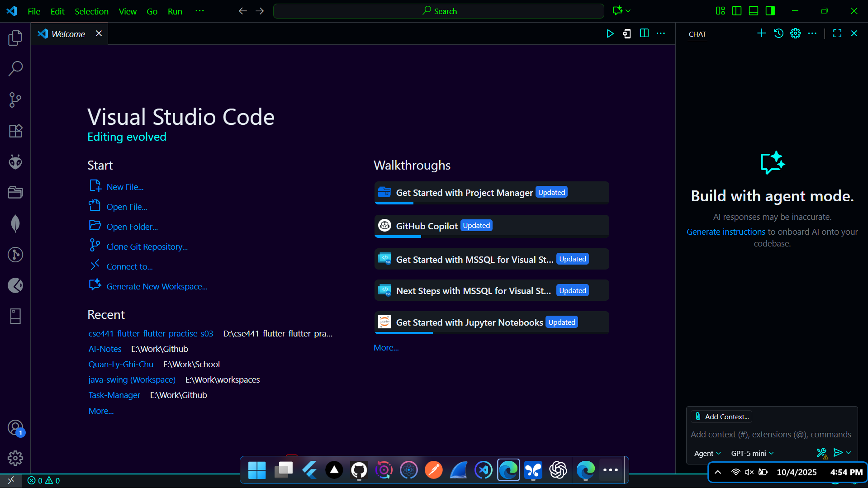Click New File... link
Screen dimensions: 868x488
[125, 187]
